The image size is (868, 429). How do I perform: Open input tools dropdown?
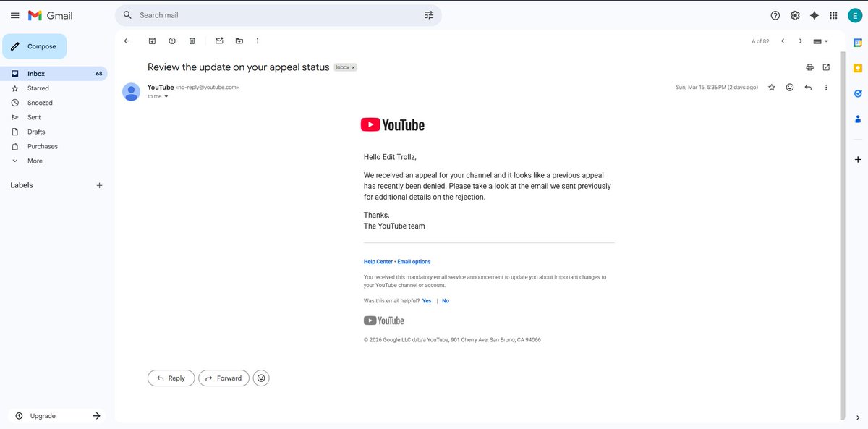[x=821, y=41]
